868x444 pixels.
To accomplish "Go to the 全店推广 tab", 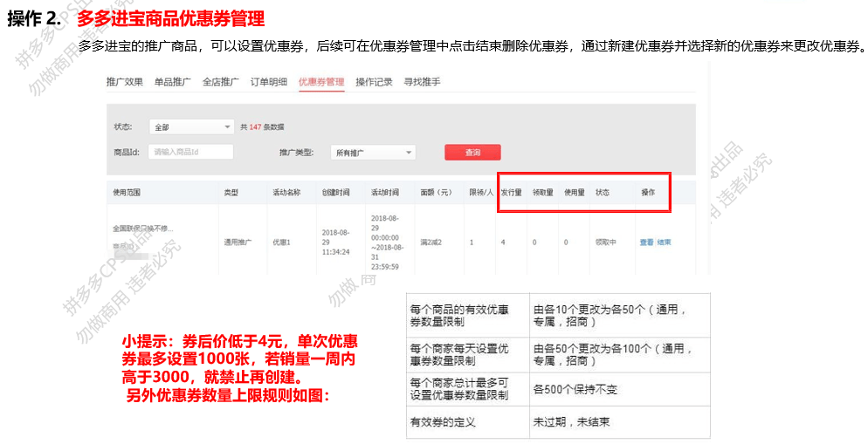I will point(220,82).
